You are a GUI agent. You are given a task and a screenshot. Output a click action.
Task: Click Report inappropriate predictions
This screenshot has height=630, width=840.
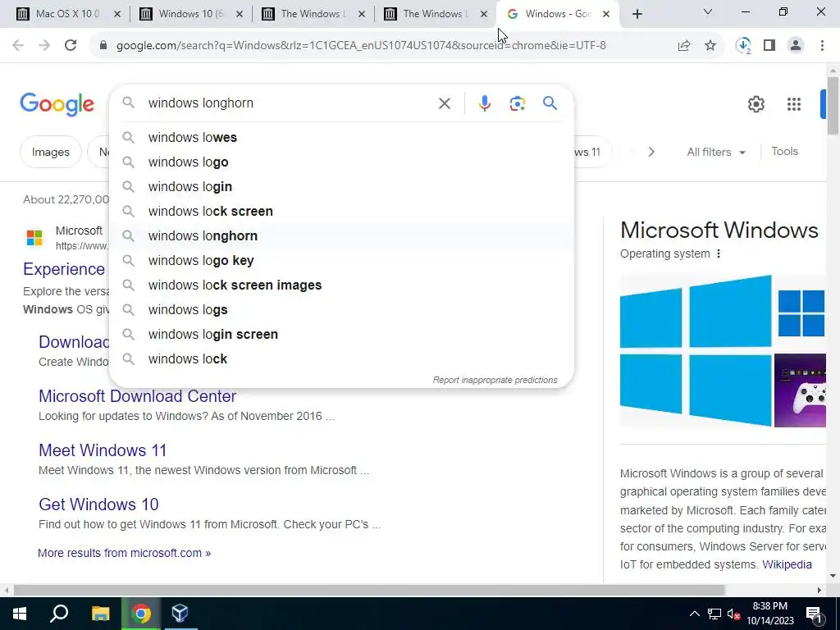point(495,381)
